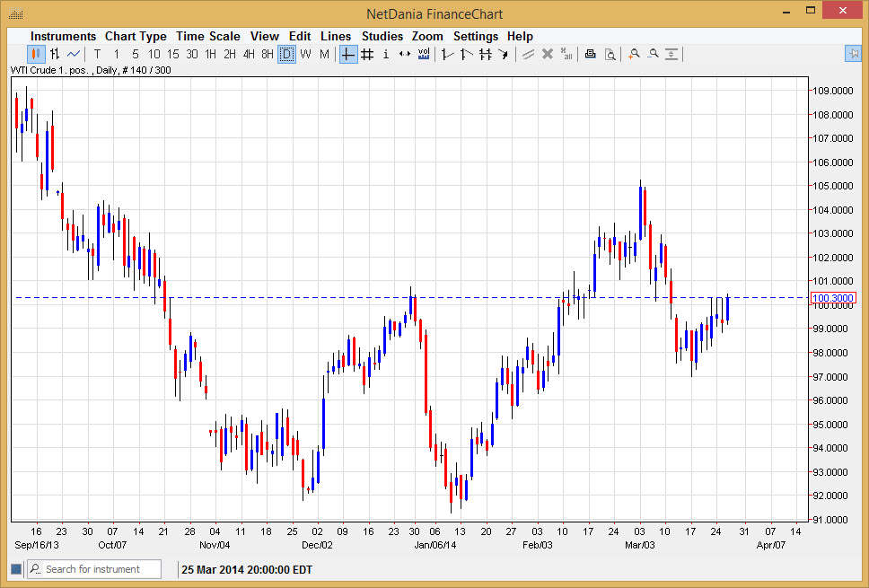
Task: Select the line chart style icon
Action: pos(74,54)
